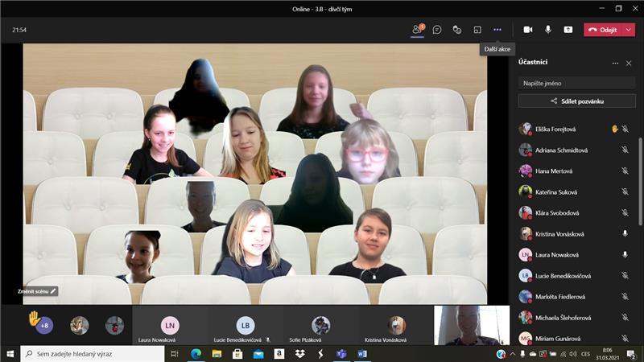644x362 pixels.
Task: Open Microsoft Store from the taskbar
Action: (x=237, y=354)
